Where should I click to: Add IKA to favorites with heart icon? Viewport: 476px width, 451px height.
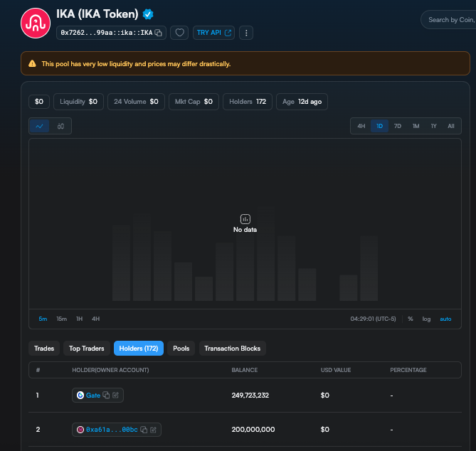pyautogui.click(x=179, y=33)
